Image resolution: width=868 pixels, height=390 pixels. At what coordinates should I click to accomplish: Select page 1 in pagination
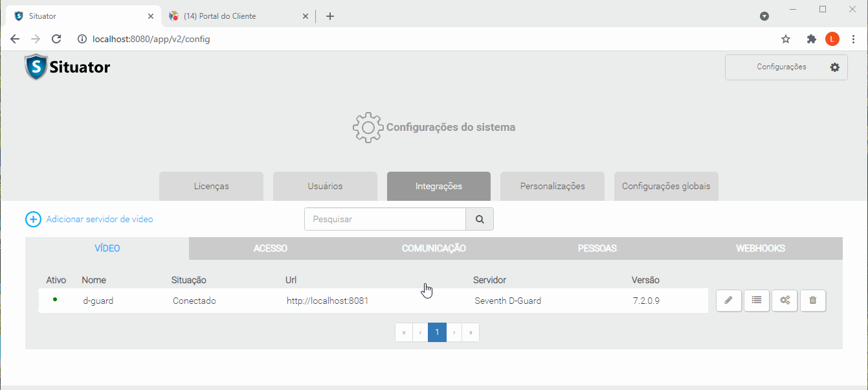(437, 332)
